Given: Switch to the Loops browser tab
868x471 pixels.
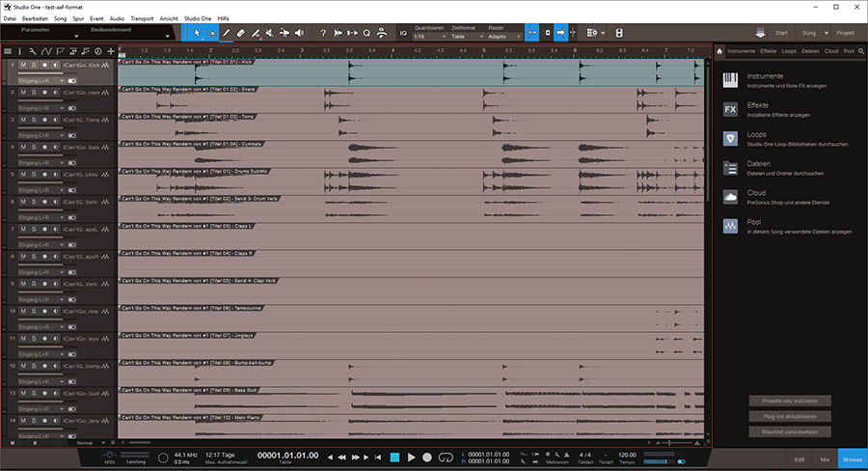Looking at the screenshot, I should point(789,51).
